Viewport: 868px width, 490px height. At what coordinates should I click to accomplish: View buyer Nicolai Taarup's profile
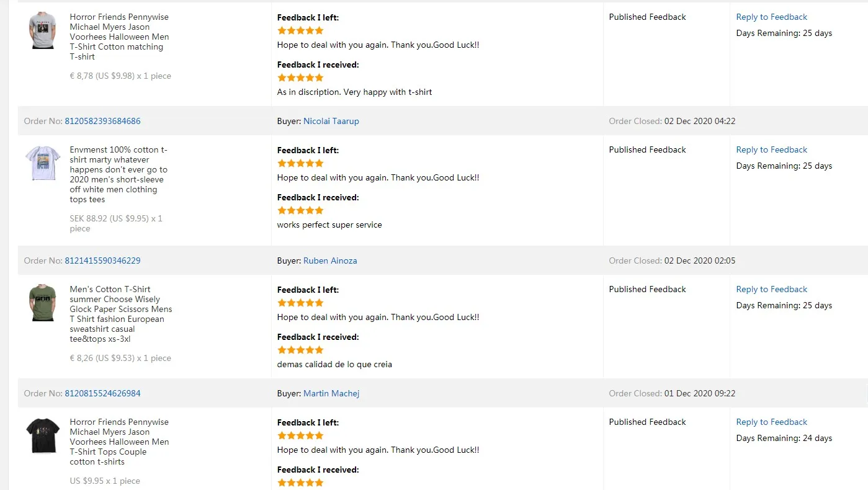[331, 121]
